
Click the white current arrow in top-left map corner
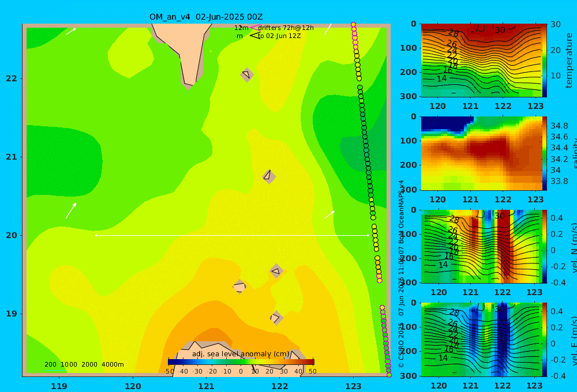pos(71,31)
